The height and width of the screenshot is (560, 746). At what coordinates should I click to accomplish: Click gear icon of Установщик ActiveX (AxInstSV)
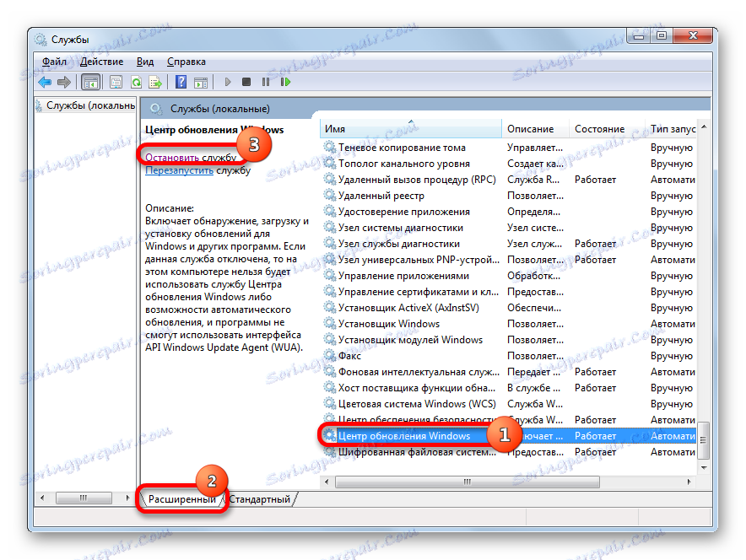[x=329, y=307]
